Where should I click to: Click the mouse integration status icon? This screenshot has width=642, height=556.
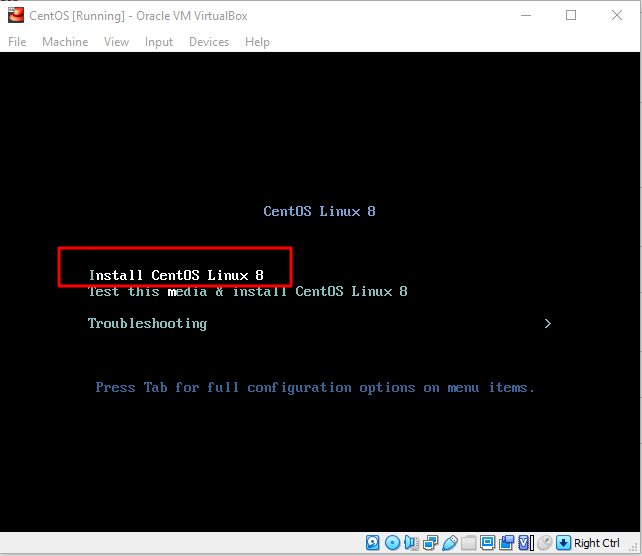pos(544,543)
